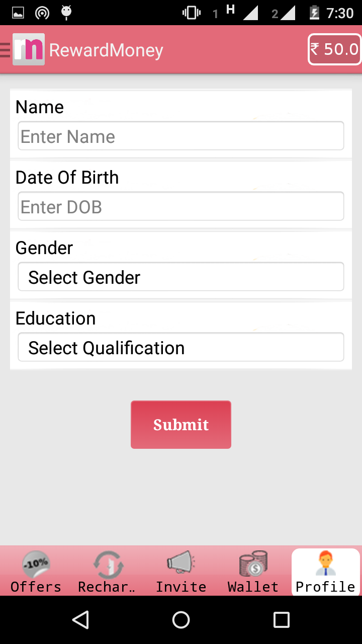Expand the Select Gender dropdown
The height and width of the screenshot is (644, 362).
coord(181,277)
